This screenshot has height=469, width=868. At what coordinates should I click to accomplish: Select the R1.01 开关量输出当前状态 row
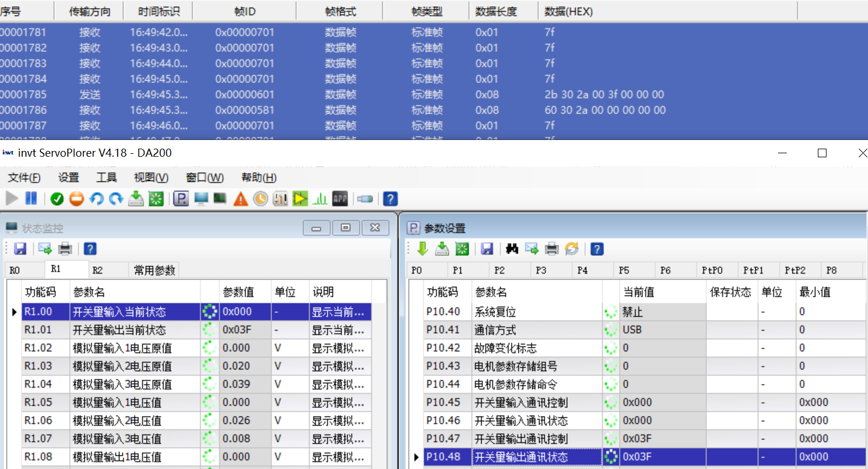[196, 330]
